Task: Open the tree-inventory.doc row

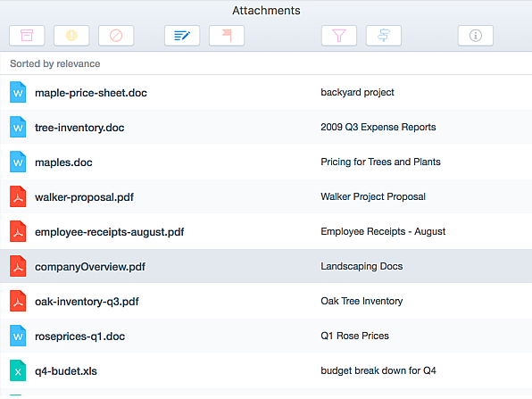Action: [266, 127]
